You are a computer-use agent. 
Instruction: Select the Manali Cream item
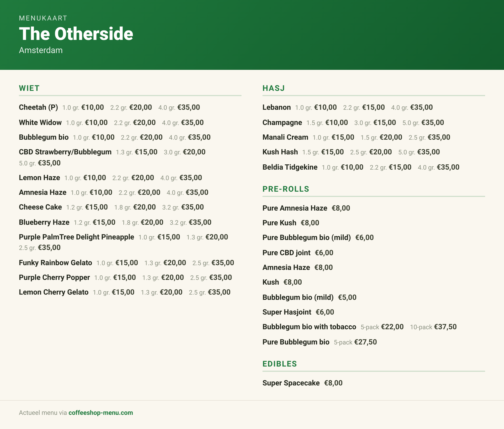[285, 137]
